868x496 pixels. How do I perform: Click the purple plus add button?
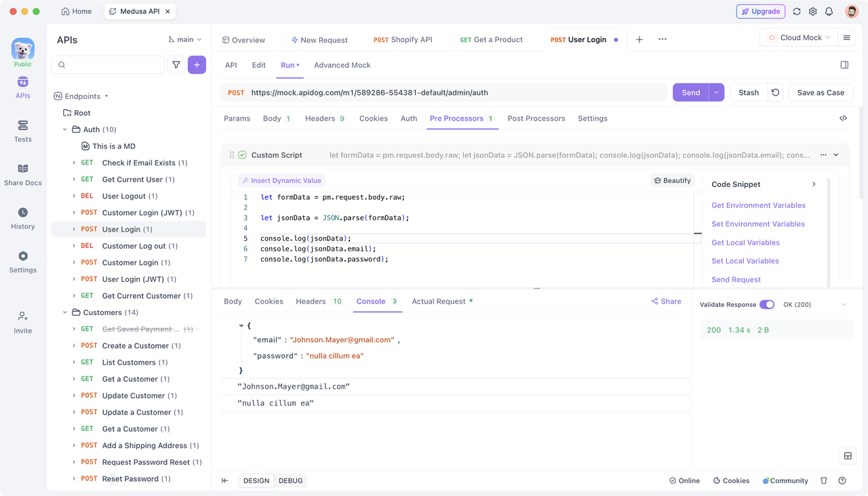[x=197, y=65]
